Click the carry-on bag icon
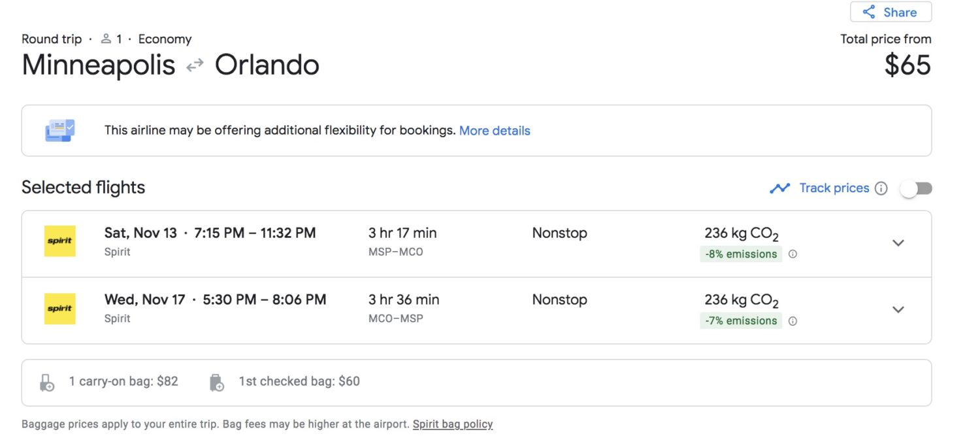 click(x=46, y=381)
